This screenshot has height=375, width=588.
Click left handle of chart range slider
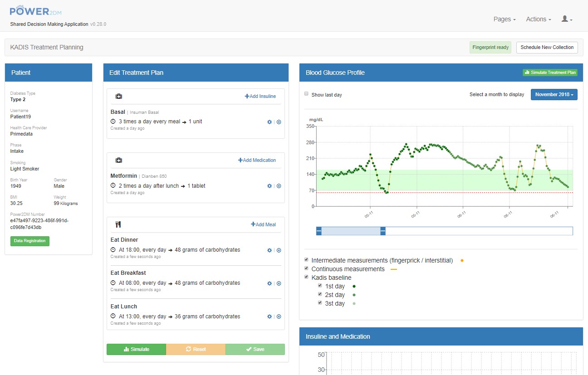click(x=318, y=231)
